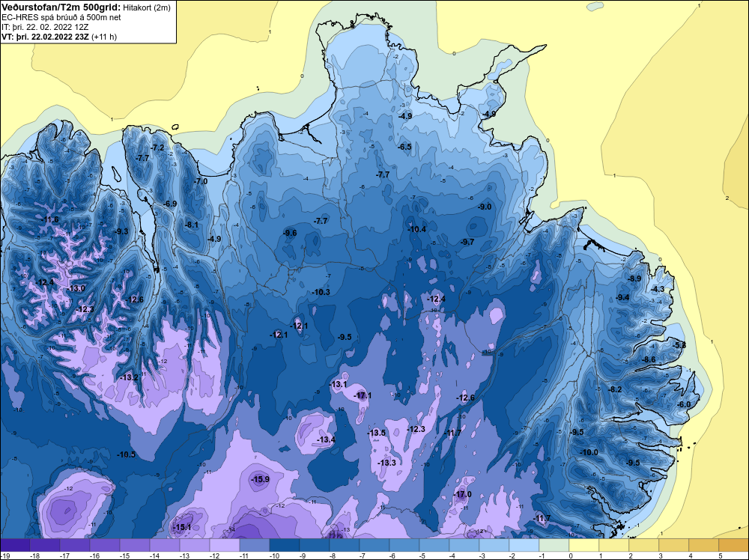Click the -13.4 temperature reading
This screenshot has width=749, height=560.
[x=327, y=439]
